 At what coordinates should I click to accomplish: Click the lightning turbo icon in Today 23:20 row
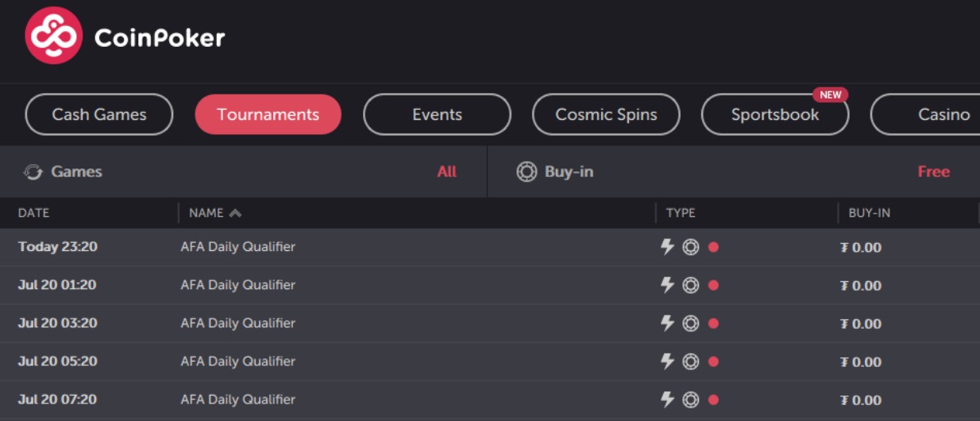pos(668,246)
